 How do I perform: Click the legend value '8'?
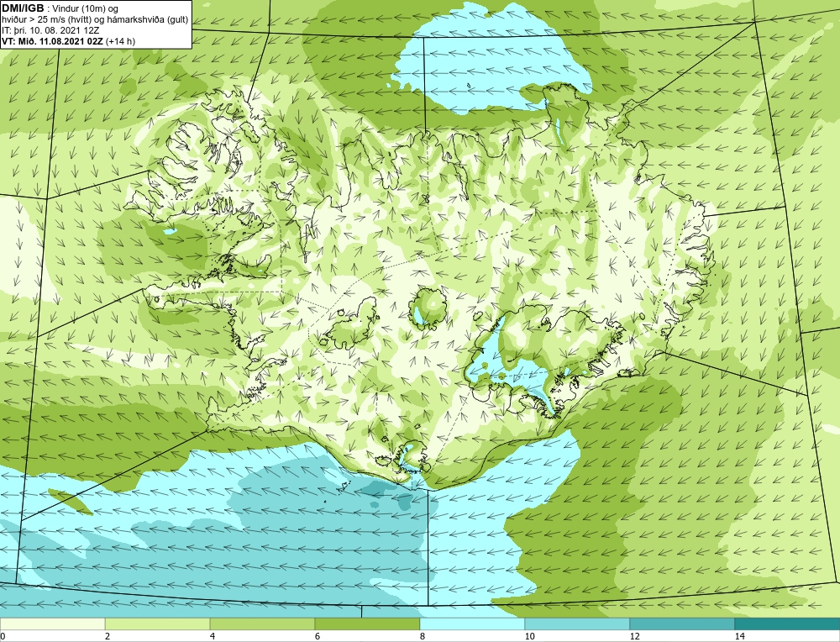click(x=423, y=636)
